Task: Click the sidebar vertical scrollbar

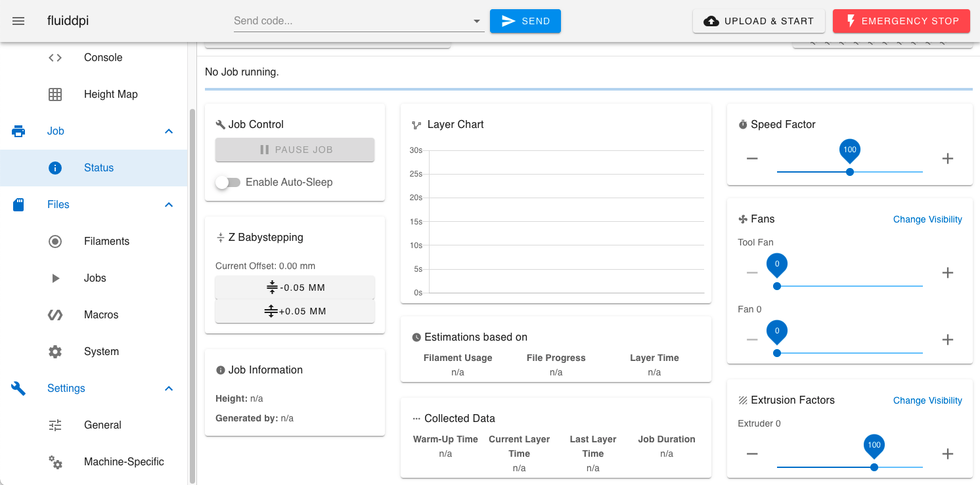Action: (192, 295)
